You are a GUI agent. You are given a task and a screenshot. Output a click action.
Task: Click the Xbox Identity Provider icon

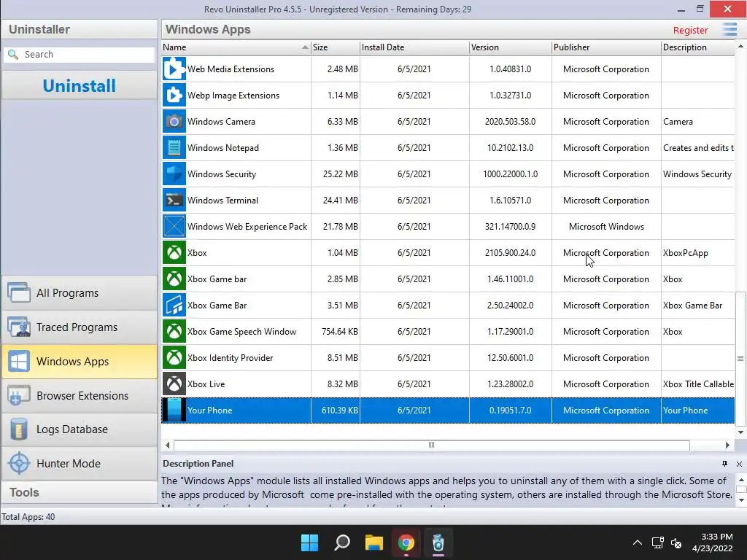pyautogui.click(x=174, y=357)
